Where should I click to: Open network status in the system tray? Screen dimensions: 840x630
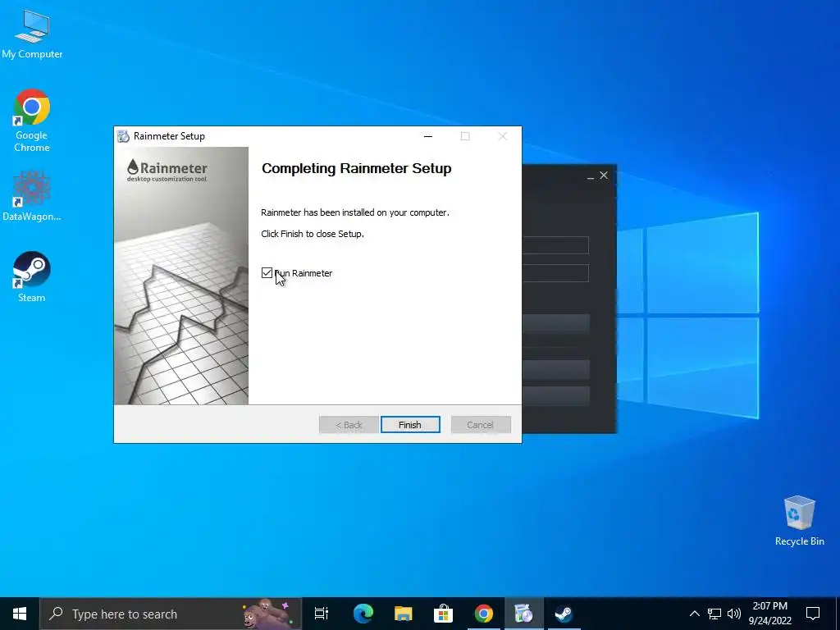(x=714, y=614)
